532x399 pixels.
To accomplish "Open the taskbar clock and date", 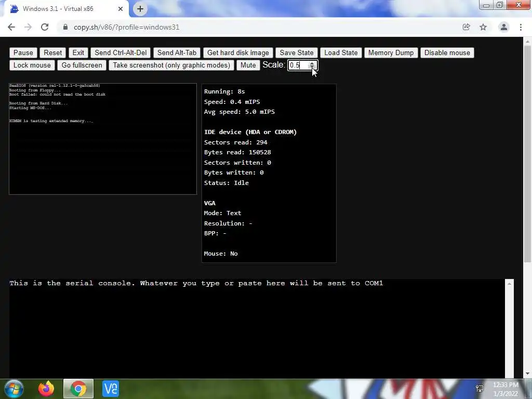I will pos(506,389).
